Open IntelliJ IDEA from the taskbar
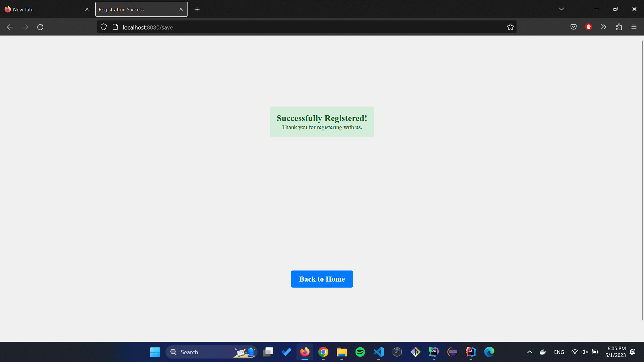This screenshot has height=362, width=644. [470, 352]
